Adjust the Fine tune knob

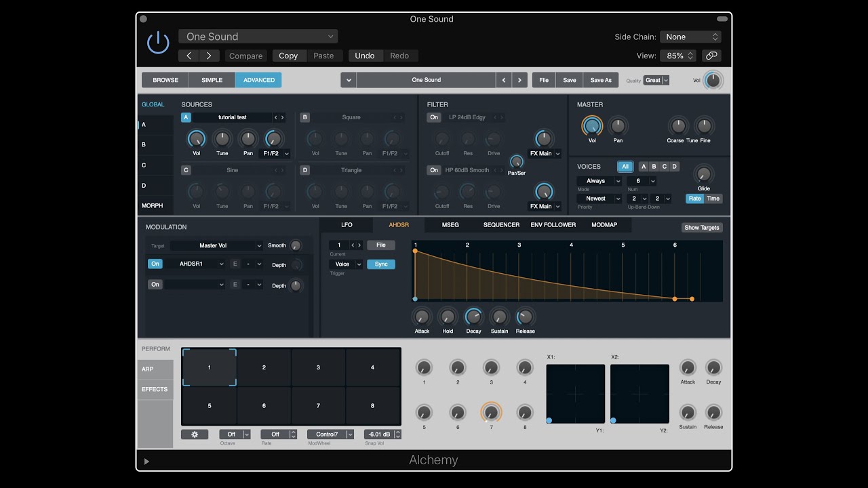[x=705, y=125]
